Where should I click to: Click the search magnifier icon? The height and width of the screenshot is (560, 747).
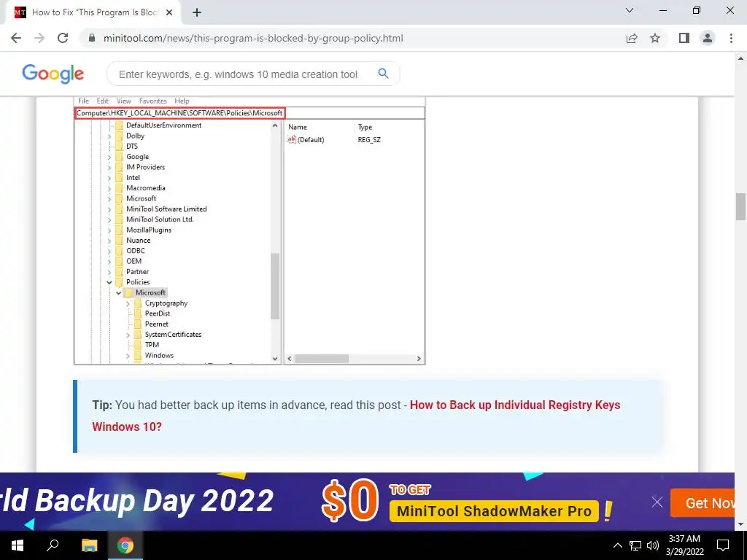(x=384, y=74)
